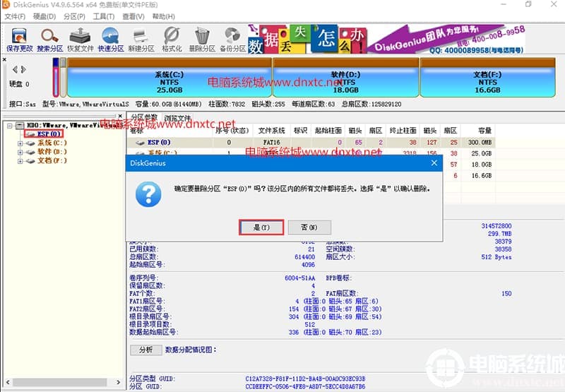Confirm deletion with the 是(Y) button
Image resolution: width=565 pixels, height=392 pixels.
[261, 227]
